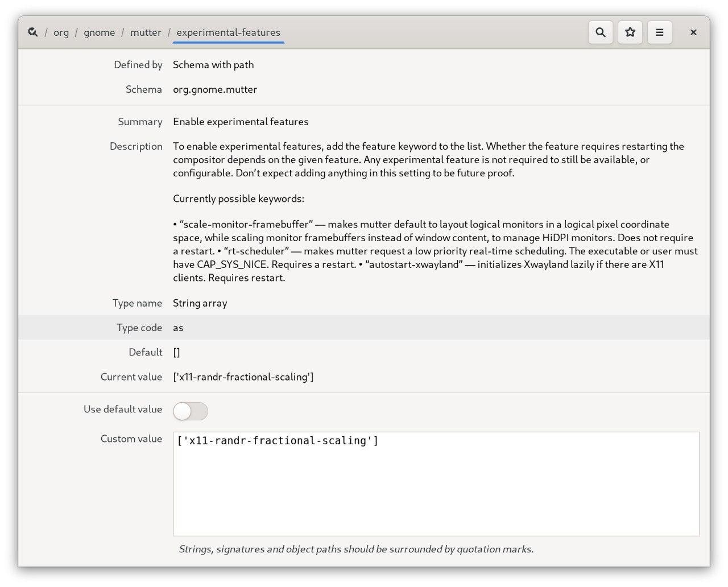Click the 'Custom value' label

click(x=131, y=439)
